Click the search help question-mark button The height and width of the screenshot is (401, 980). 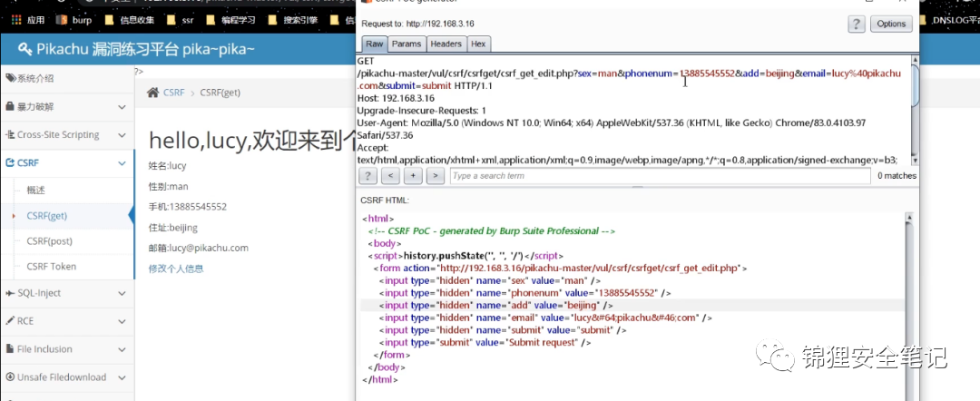pyautogui.click(x=367, y=176)
